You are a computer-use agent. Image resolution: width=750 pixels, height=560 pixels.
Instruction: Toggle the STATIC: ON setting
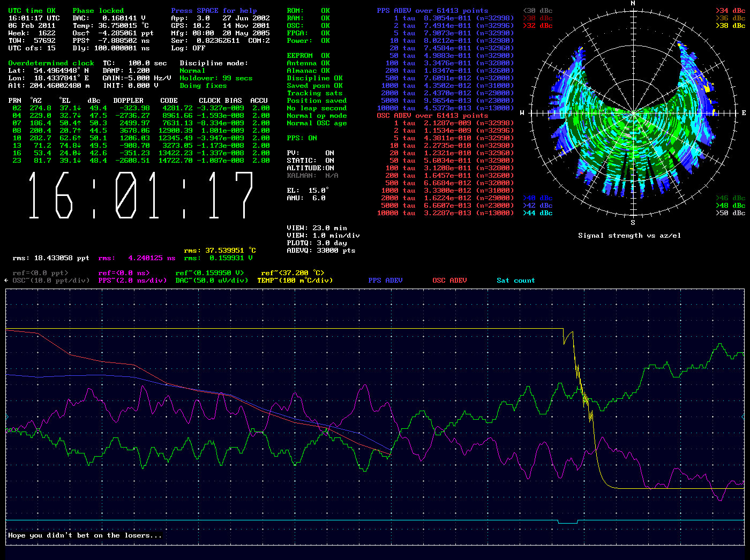(x=310, y=161)
